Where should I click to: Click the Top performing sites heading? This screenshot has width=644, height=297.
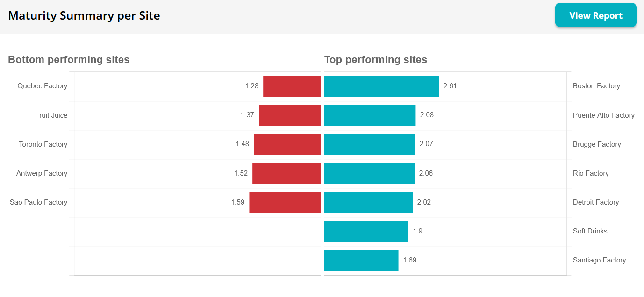tap(376, 60)
